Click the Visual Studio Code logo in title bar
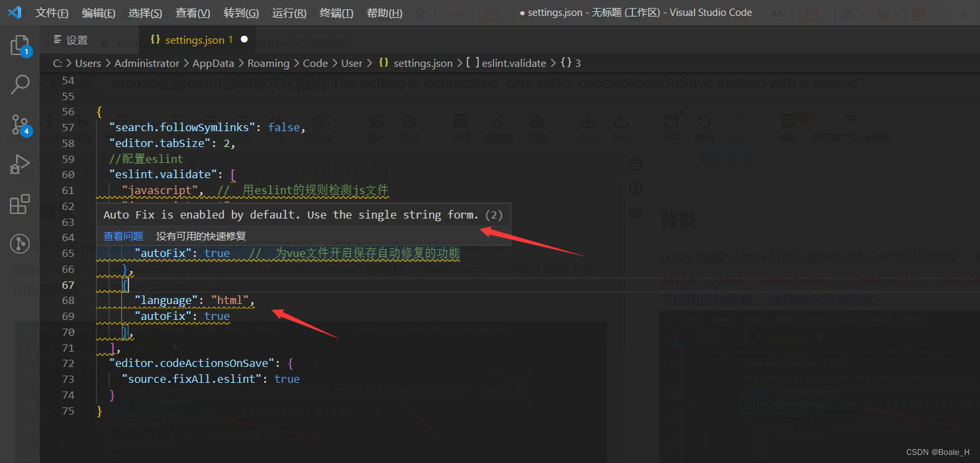 click(x=15, y=12)
